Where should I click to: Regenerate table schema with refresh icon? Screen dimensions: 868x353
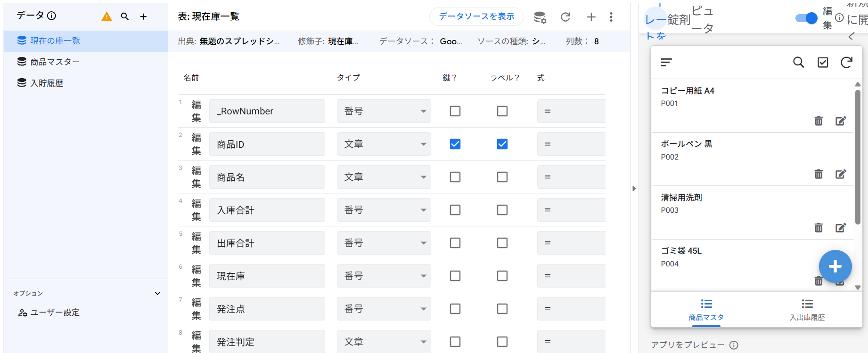[565, 17]
